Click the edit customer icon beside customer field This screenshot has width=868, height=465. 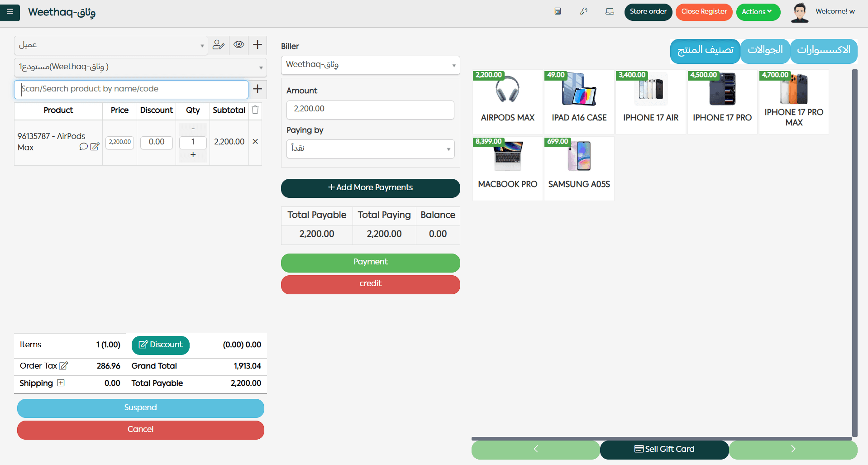[219, 45]
